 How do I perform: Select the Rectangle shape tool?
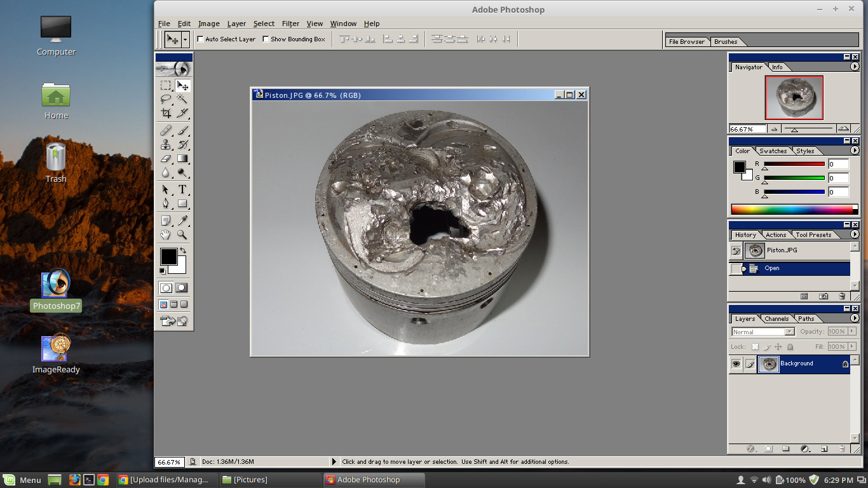tap(182, 203)
